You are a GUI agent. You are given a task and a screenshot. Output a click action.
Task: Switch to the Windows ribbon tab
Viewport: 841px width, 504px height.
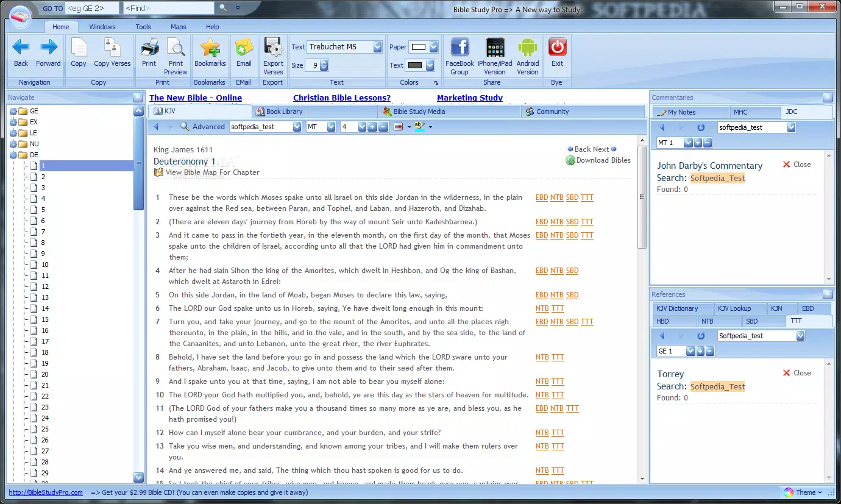click(102, 27)
